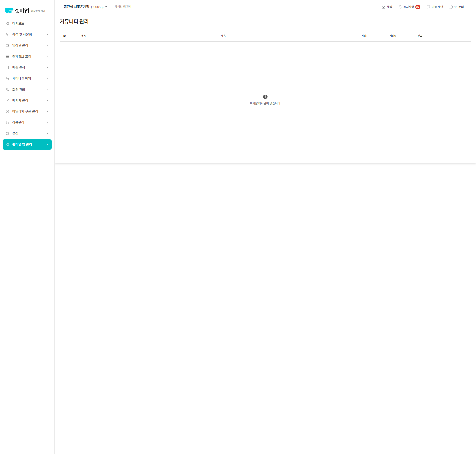Screen dimensions: 476x454
Task: Click the 제목 column header
Action: click(83, 36)
